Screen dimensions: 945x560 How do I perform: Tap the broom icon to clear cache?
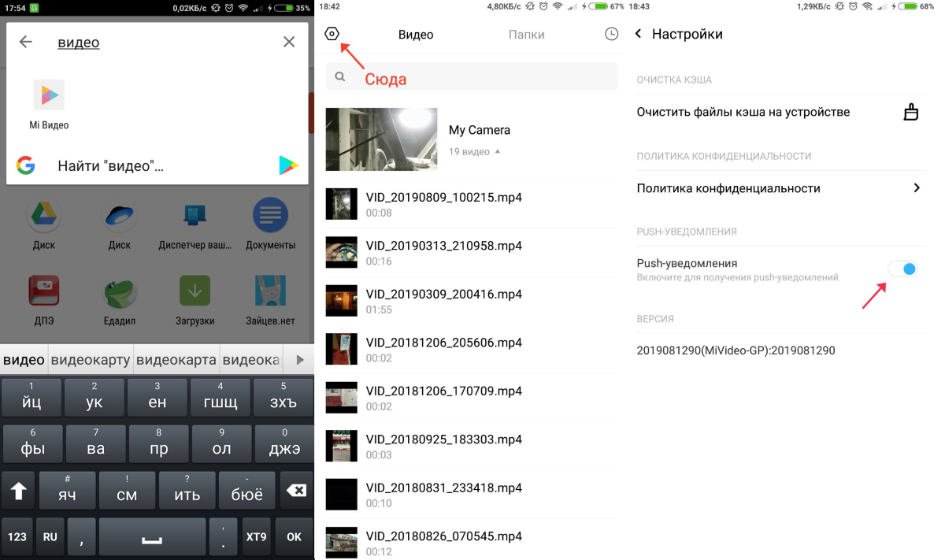(x=911, y=112)
